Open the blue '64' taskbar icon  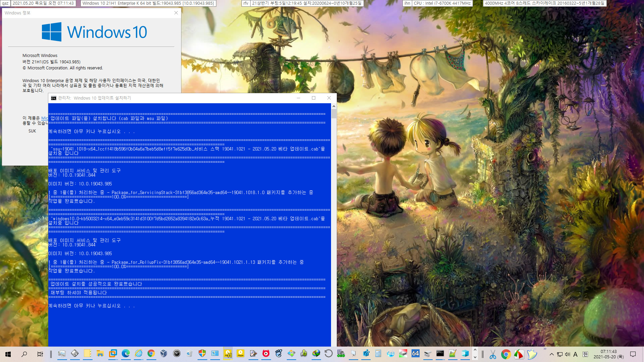416,354
